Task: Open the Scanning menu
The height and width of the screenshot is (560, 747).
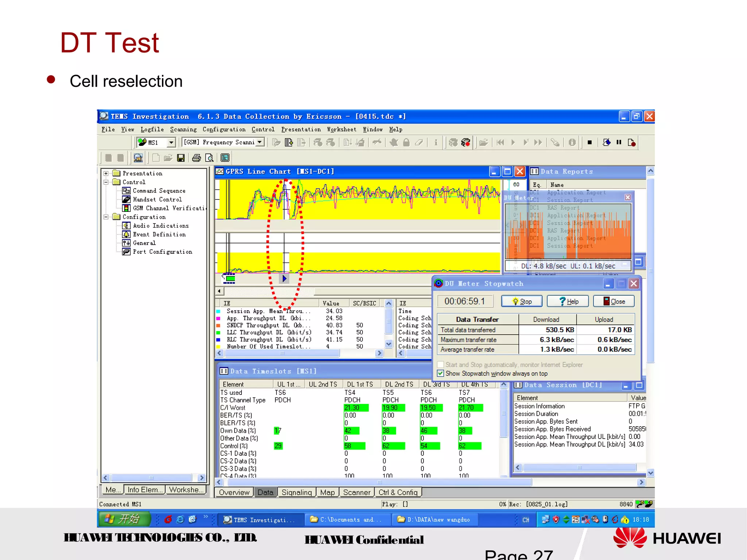Action: point(183,129)
